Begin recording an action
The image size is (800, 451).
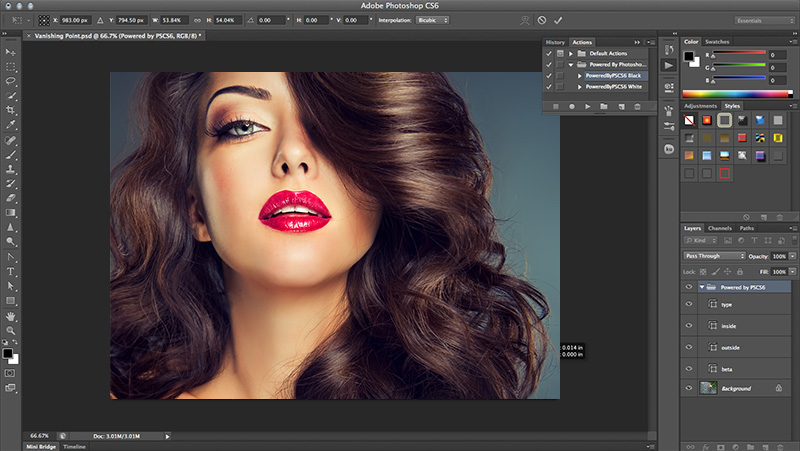(x=572, y=106)
